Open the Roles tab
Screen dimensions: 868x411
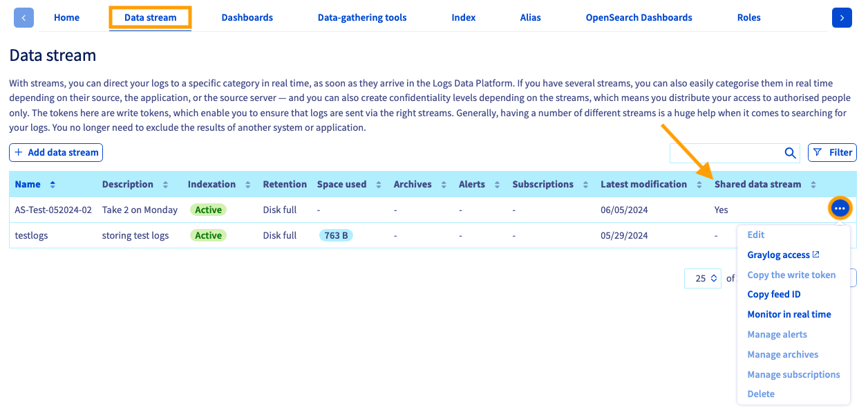[x=748, y=17]
